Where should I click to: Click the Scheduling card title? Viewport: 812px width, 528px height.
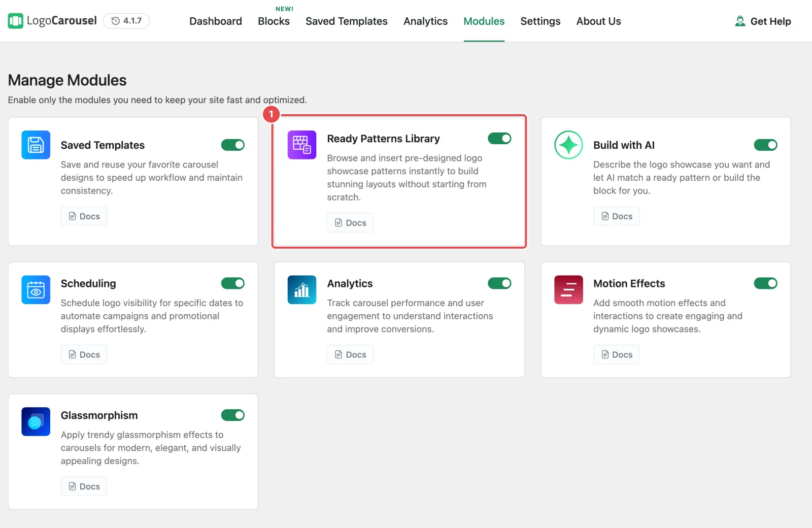[88, 283]
